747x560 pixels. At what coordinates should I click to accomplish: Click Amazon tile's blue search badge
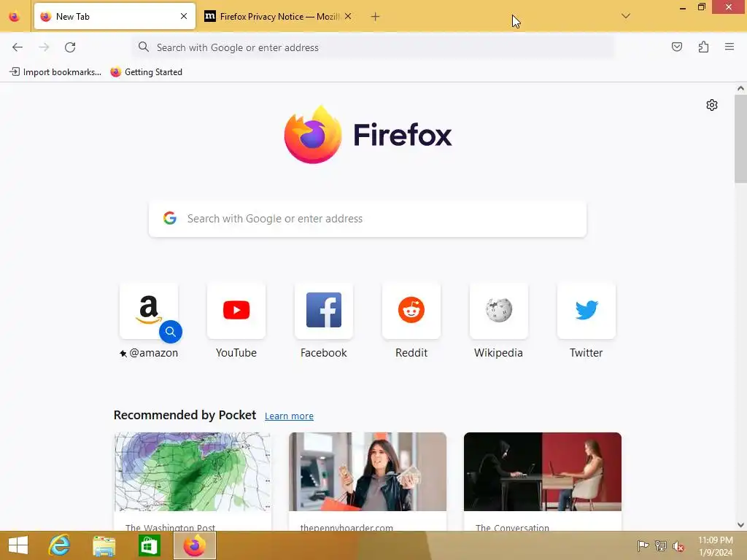pos(171,332)
